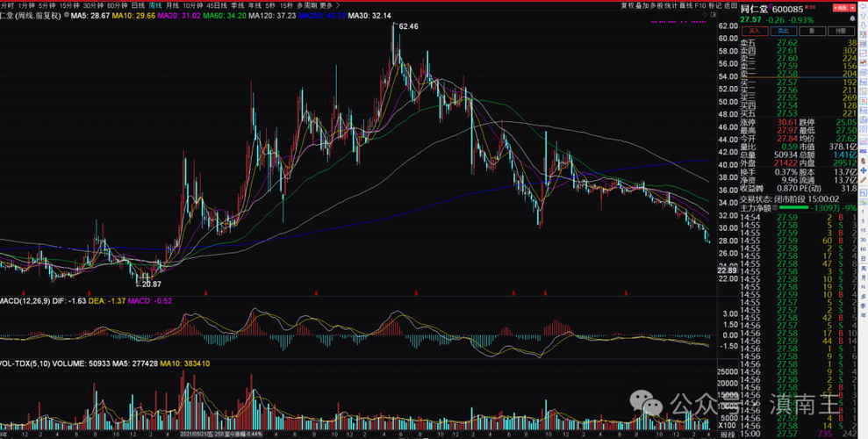868x439 pixels.
Task: Click the 20.87 low price marker
Action: (x=152, y=284)
